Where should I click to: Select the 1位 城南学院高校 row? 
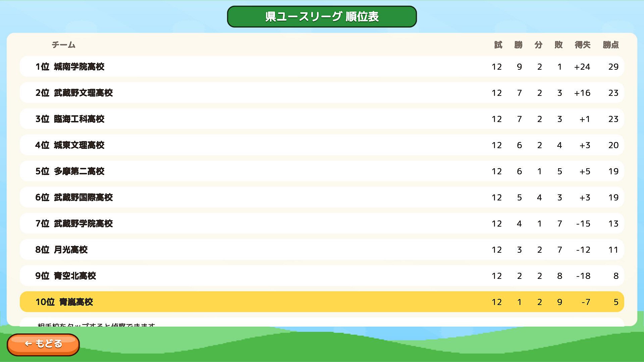coord(322,66)
